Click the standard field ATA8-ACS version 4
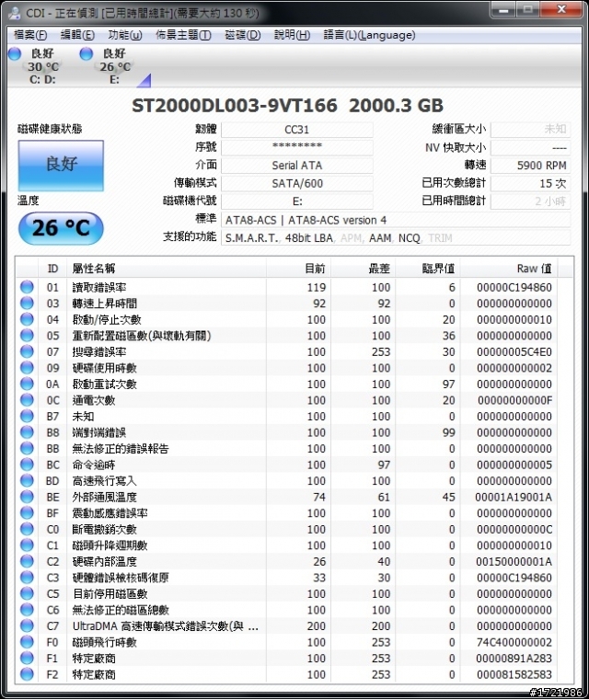 pyautogui.click(x=395, y=220)
